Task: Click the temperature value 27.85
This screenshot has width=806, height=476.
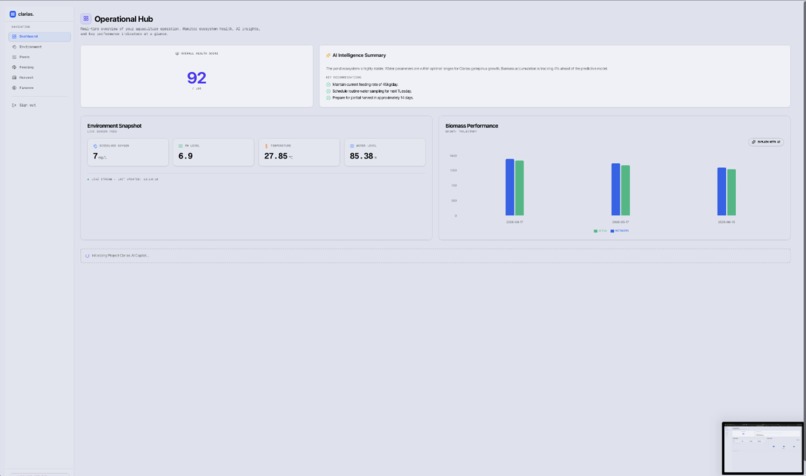Action: pyautogui.click(x=276, y=156)
